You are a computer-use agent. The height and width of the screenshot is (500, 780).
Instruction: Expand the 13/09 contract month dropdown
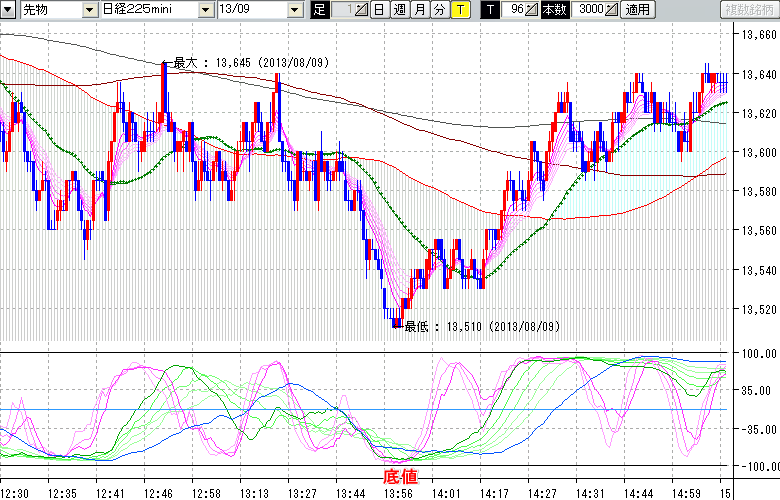(294, 9)
